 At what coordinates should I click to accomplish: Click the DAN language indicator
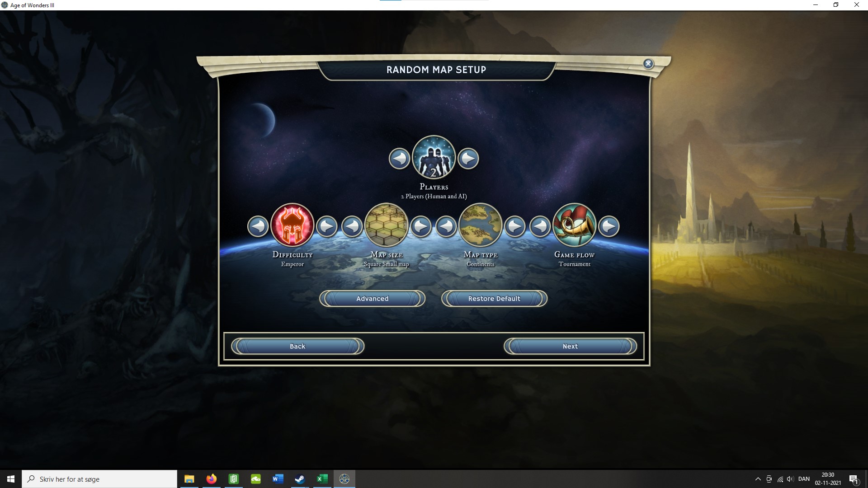[804, 479]
